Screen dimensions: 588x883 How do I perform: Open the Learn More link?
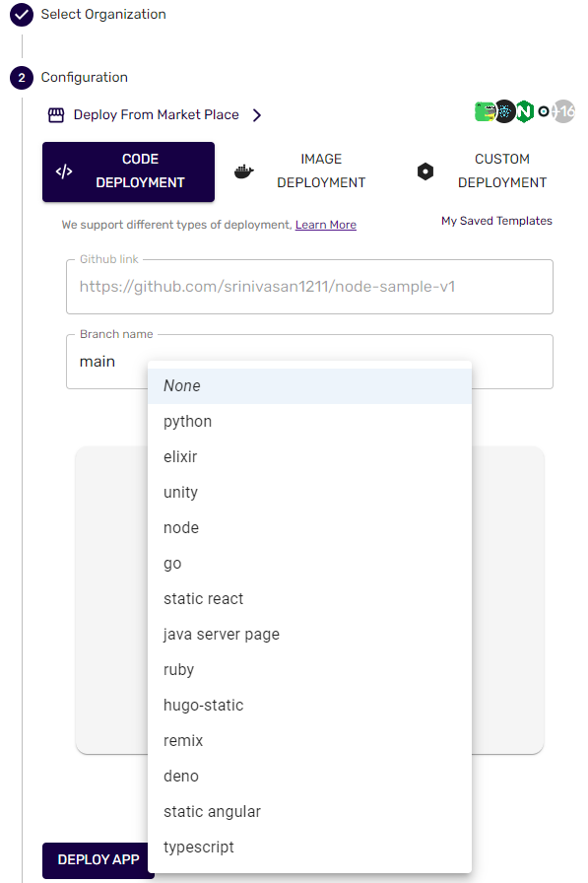pyautogui.click(x=325, y=225)
